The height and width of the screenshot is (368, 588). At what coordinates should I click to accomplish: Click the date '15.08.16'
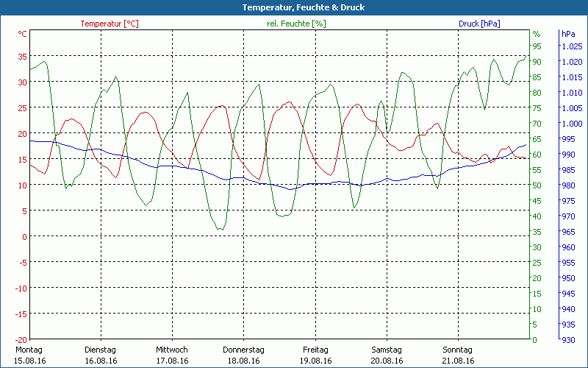pyautogui.click(x=29, y=361)
